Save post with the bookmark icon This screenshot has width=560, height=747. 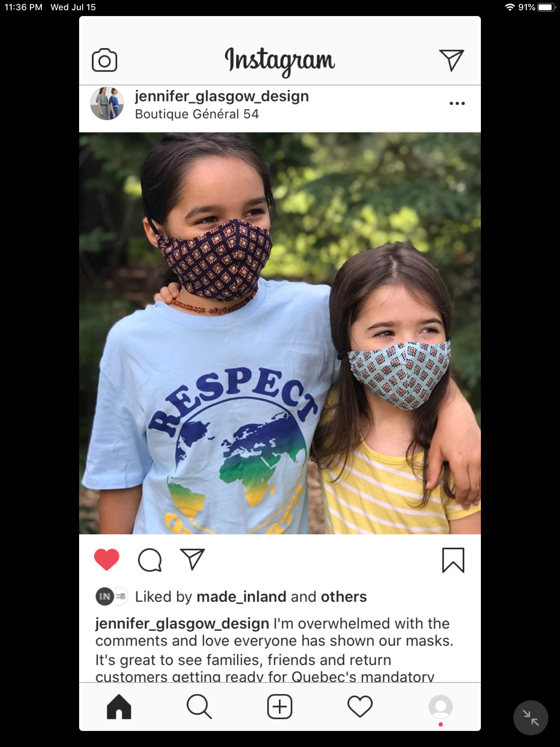tap(453, 560)
